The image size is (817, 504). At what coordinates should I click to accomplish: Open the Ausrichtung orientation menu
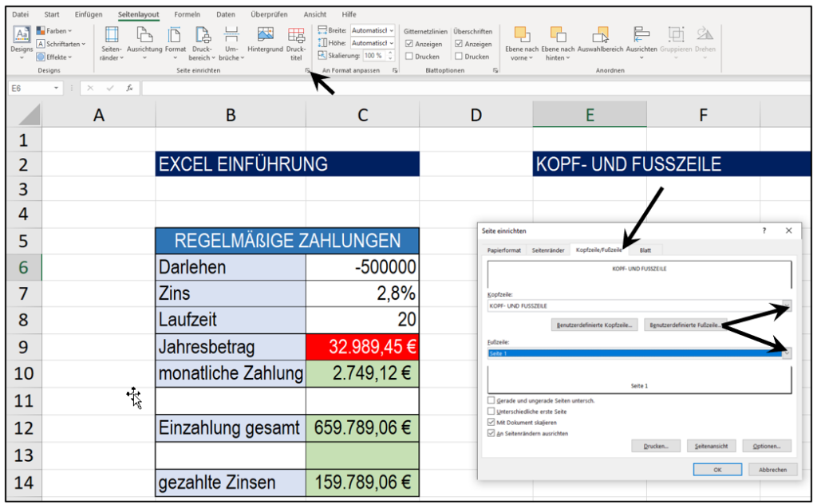[x=144, y=44]
